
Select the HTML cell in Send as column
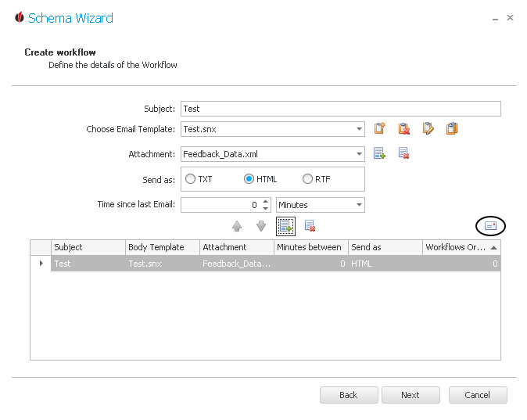(x=385, y=264)
